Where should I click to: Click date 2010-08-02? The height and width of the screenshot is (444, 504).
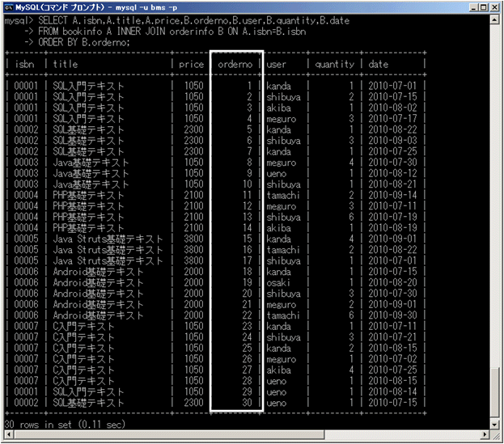(392, 108)
